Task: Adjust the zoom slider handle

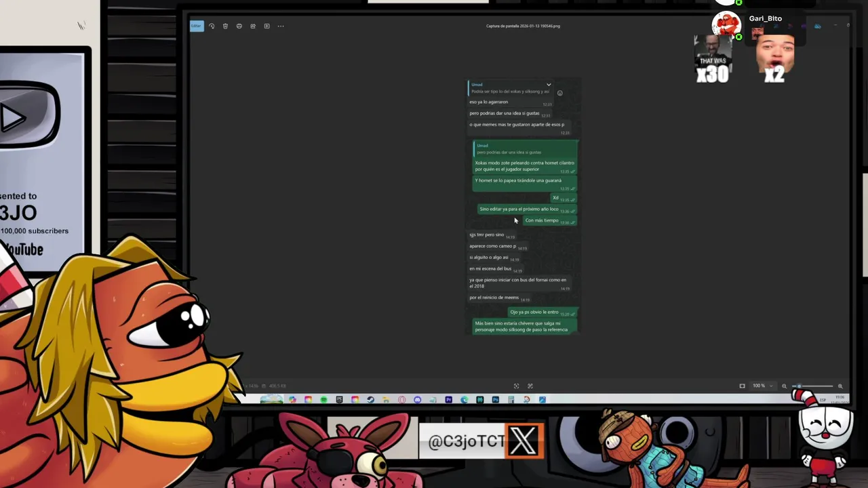Action: coord(799,386)
